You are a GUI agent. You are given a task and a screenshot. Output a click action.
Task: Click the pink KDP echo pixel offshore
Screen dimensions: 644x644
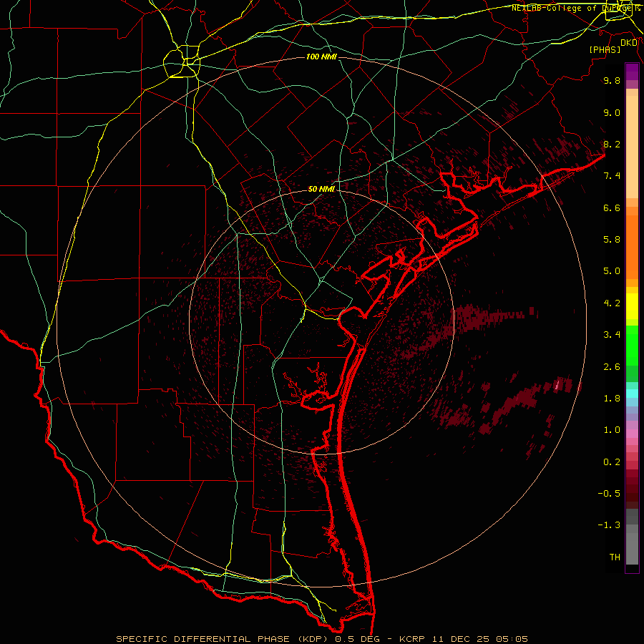pyautogui.click(x=557, y=385)
